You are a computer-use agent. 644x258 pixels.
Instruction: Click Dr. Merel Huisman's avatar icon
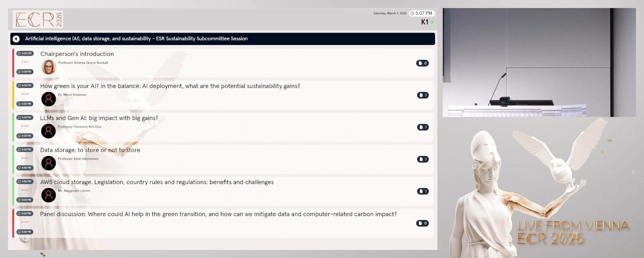[49, 99]
